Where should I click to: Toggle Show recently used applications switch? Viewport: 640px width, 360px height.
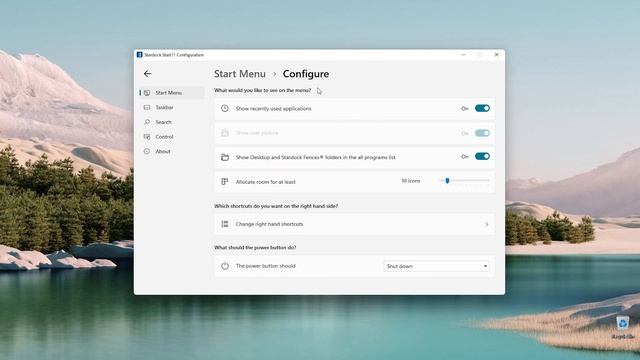482,108
